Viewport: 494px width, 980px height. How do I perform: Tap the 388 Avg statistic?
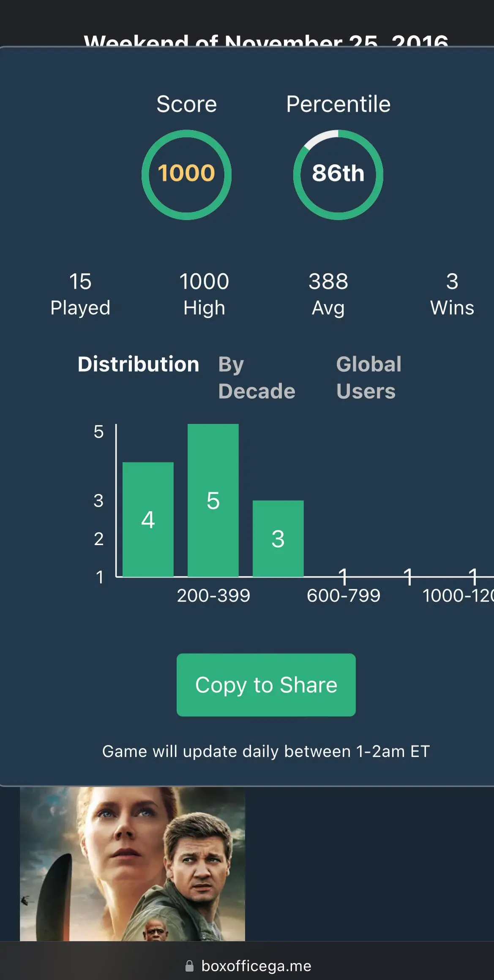point(328,294)
